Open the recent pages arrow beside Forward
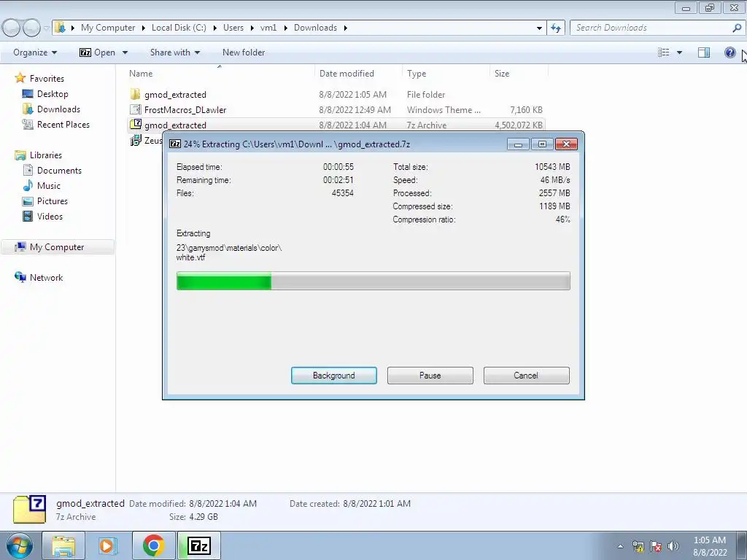The width and height of the screenshot is (747, 560). (46, 28)
